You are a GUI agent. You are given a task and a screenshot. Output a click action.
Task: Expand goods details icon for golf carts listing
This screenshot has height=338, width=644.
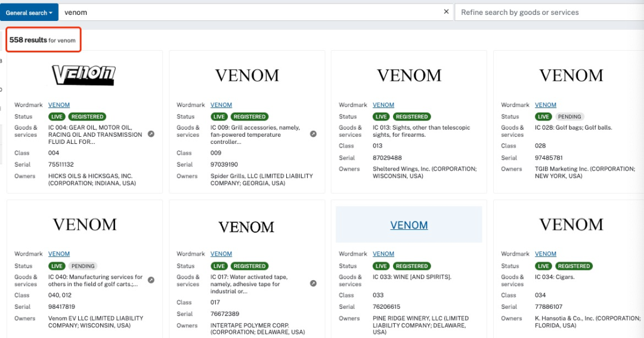[151, 280]
